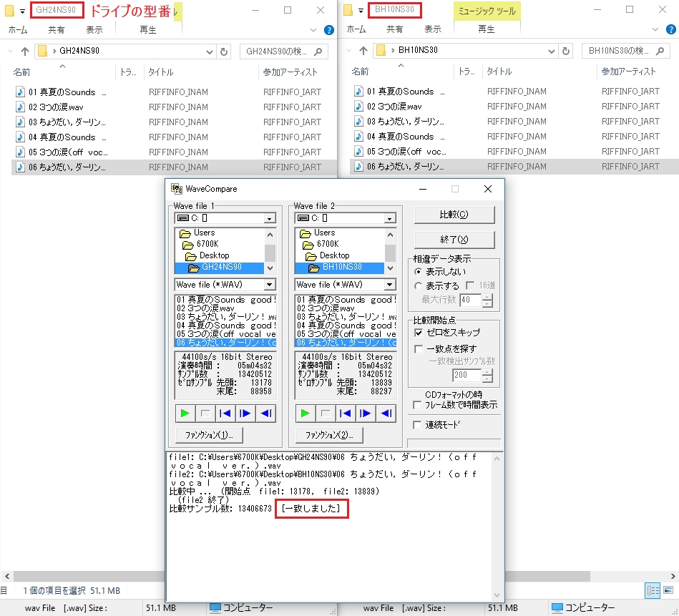Select Desktop folder in Wave file 2 tree
The height and width of the screenshot is (616, 679).
[328, 256]
